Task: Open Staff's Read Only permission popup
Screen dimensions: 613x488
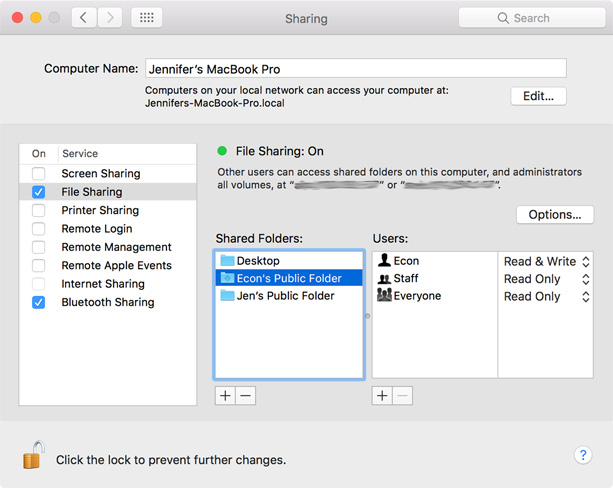Action: click(547, 279)
